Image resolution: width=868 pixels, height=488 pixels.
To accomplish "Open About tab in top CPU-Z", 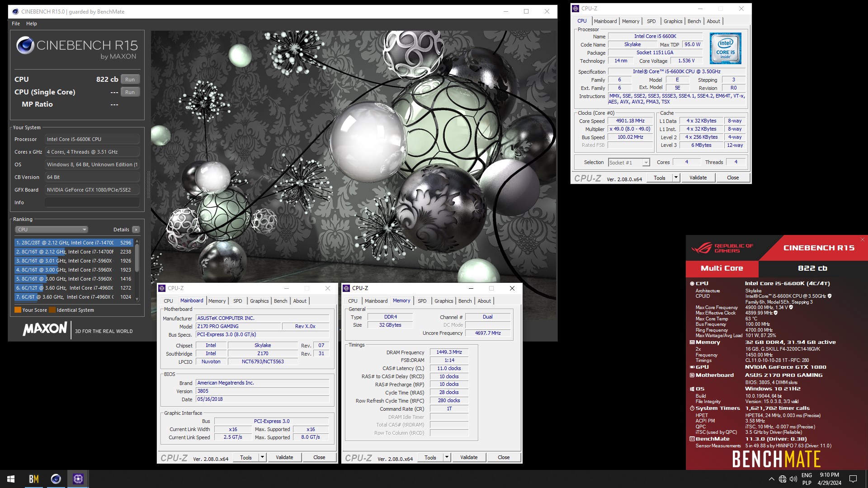I will coord(713,21).
